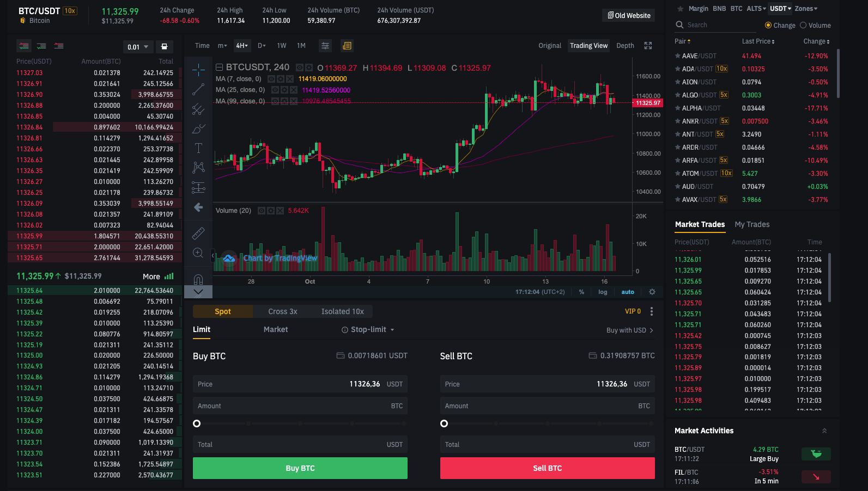868x491 pixels.
Task: Click the Large Buy activity icon
Action: tap(816, 454)
